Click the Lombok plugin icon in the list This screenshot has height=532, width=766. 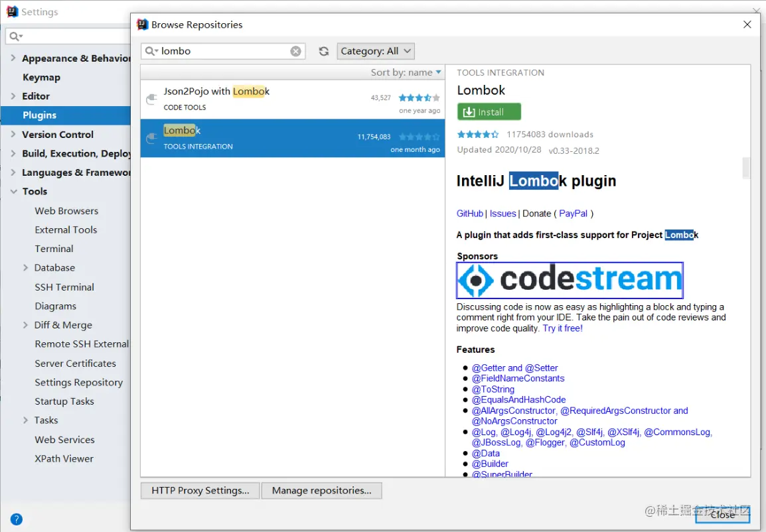151,139
